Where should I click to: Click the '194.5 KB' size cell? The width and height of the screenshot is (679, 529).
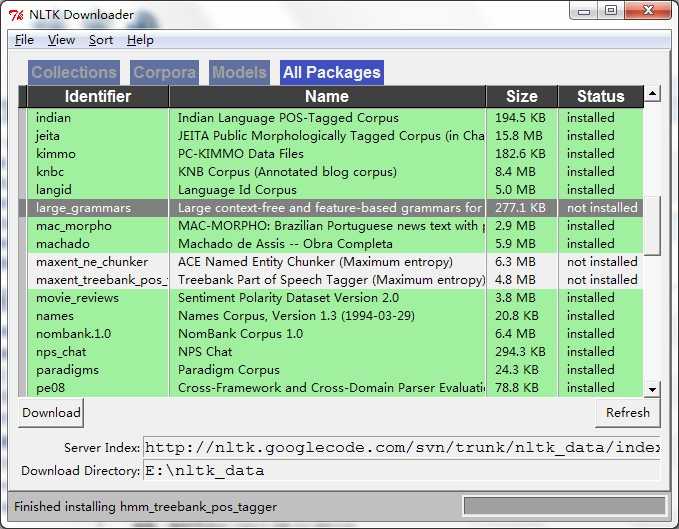[x=520, y=118]
